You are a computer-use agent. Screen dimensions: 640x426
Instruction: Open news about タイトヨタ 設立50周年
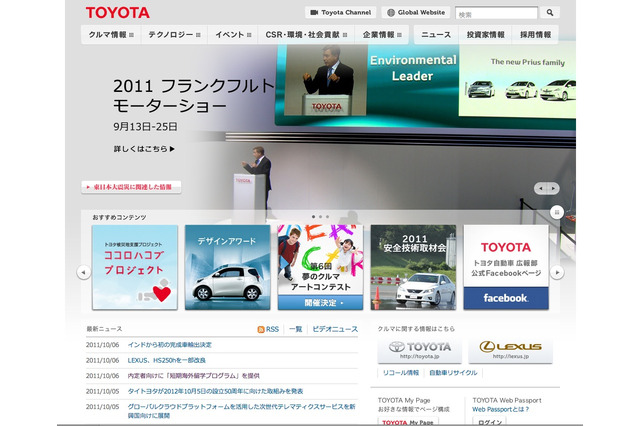click(x=216, y=391)
